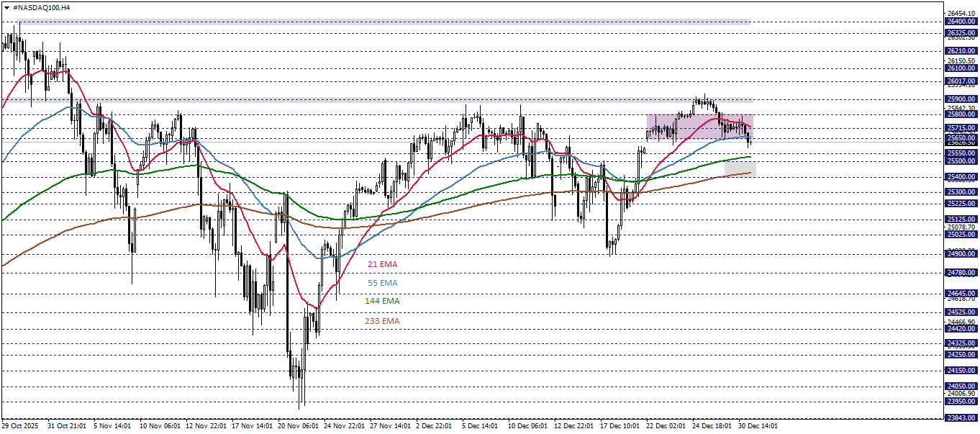
Task: Click the 25715.00 price level tag
Action: point(960,128)
